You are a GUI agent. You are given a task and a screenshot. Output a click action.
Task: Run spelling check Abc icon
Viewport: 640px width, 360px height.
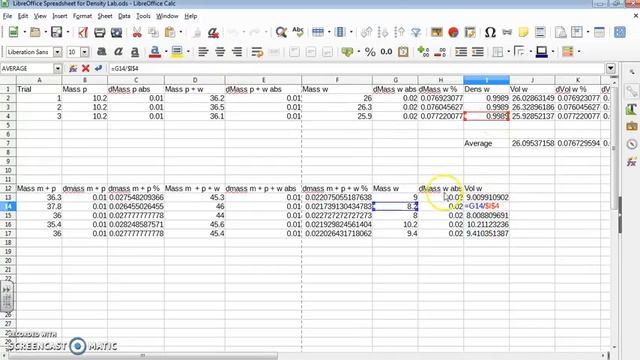298,32
